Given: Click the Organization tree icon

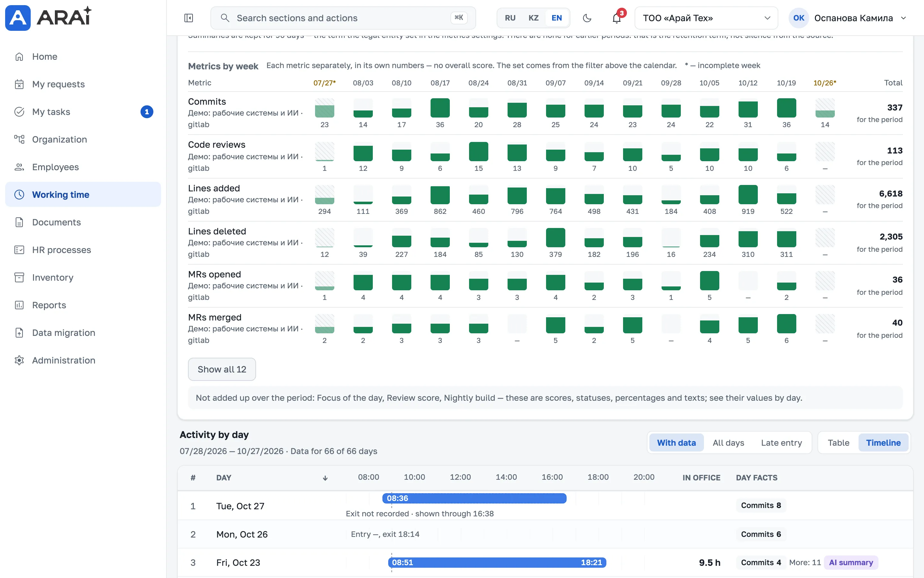Looking at the screenshot, I should [19, 139].
